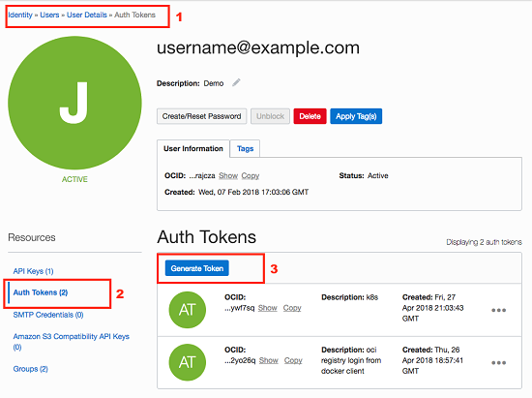532x398 pixels.
Task: Click the Auth Tokens section heading
Action: pyautogui.click(x=207, y=236)
